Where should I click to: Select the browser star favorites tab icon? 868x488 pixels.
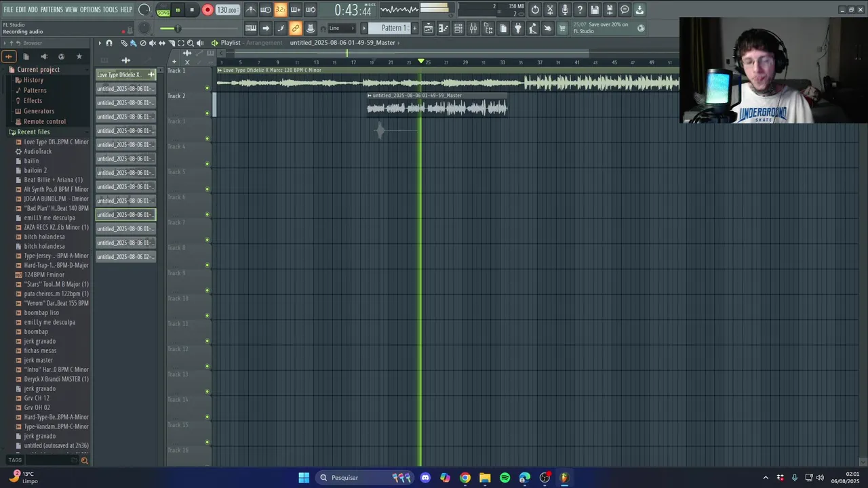(79, 56)
